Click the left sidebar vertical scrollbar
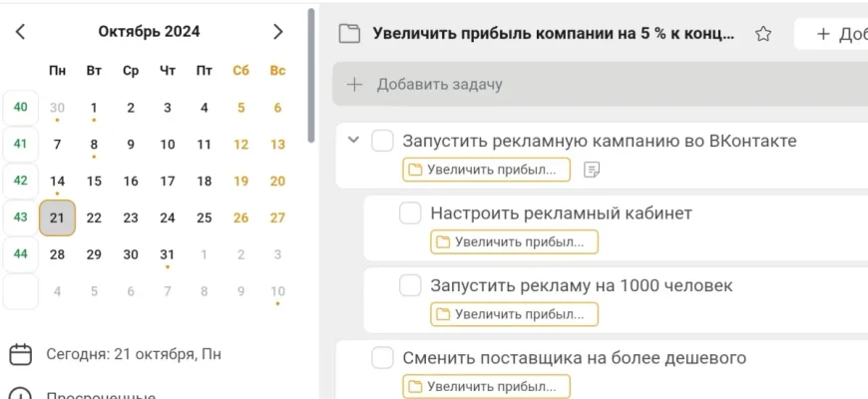The image size is (868, 399). [311, 75]
